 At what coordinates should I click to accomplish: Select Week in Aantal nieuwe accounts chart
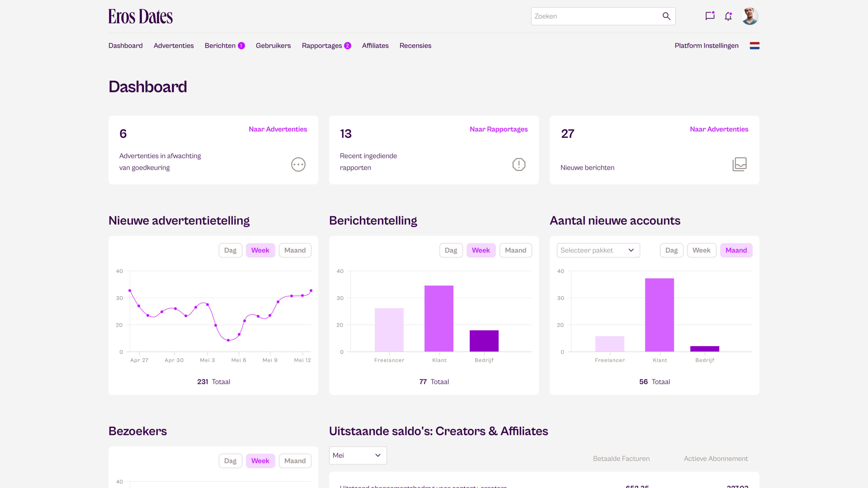pos(702,250)
